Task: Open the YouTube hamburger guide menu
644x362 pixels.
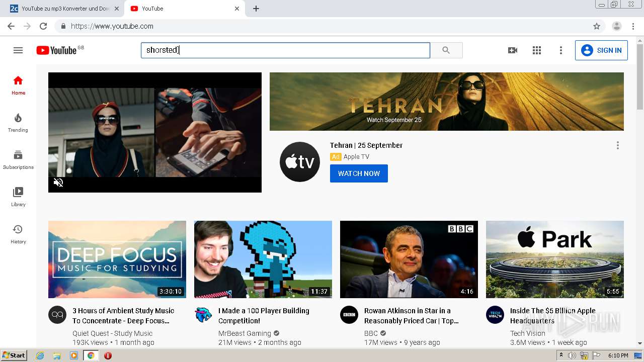Action: tap(18, 50)
